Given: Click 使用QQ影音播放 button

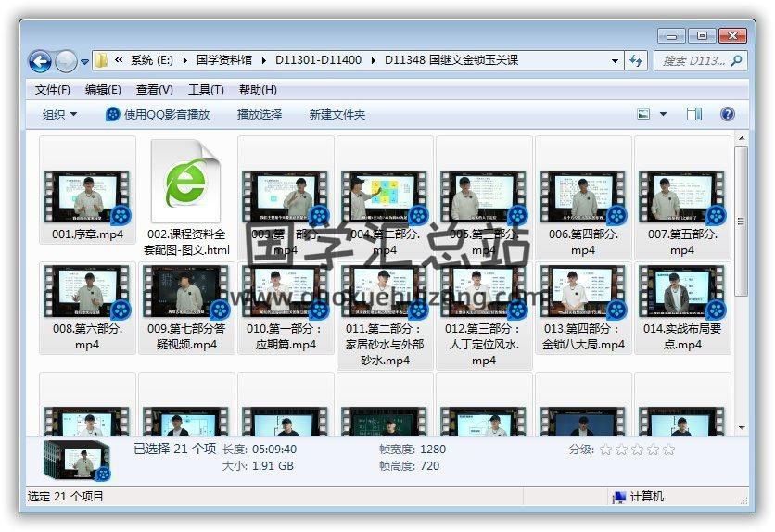Looking at the screenshot, I should [x=158, y=114].
